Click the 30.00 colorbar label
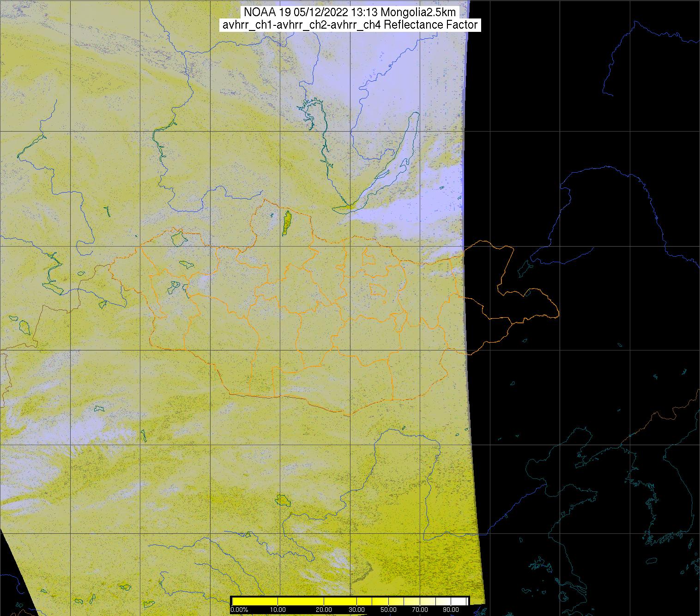Screen dimensions: 700x616 356,610
